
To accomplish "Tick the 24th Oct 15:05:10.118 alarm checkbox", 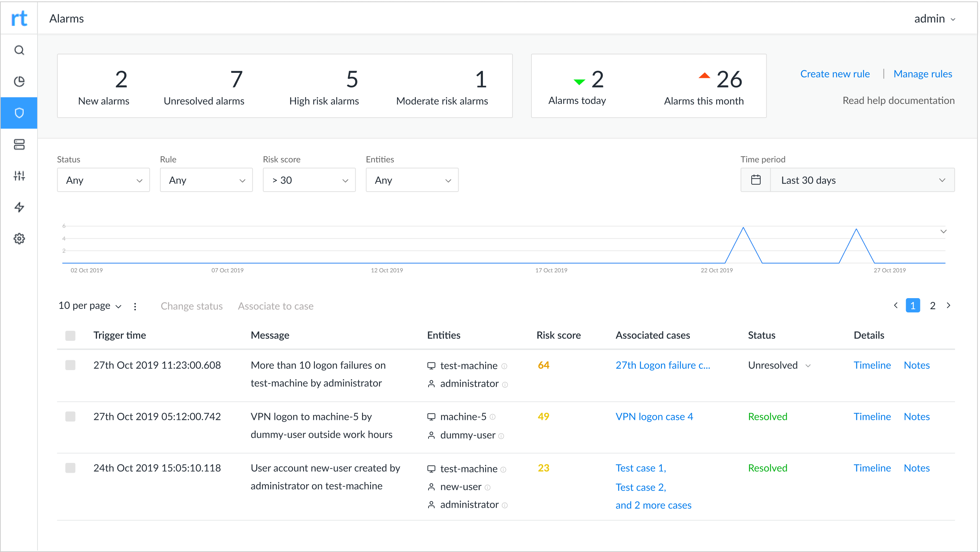I will tap(70, 468).
